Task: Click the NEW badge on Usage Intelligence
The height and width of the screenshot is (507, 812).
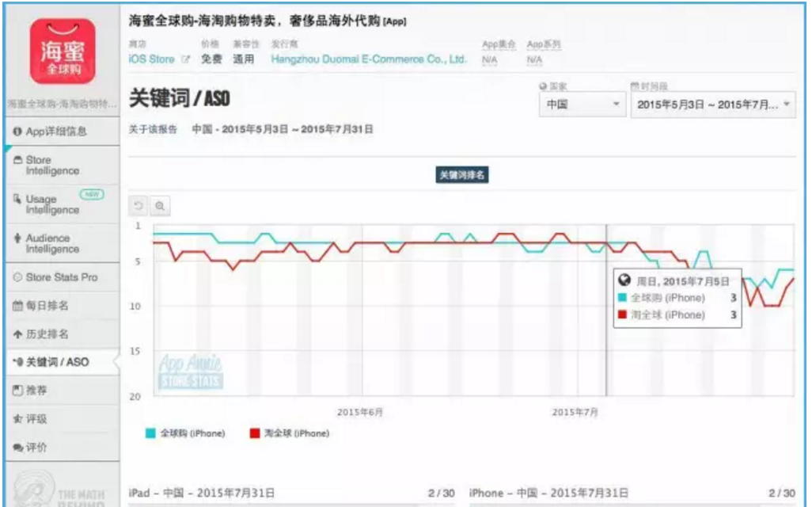Action: [92, 194]
